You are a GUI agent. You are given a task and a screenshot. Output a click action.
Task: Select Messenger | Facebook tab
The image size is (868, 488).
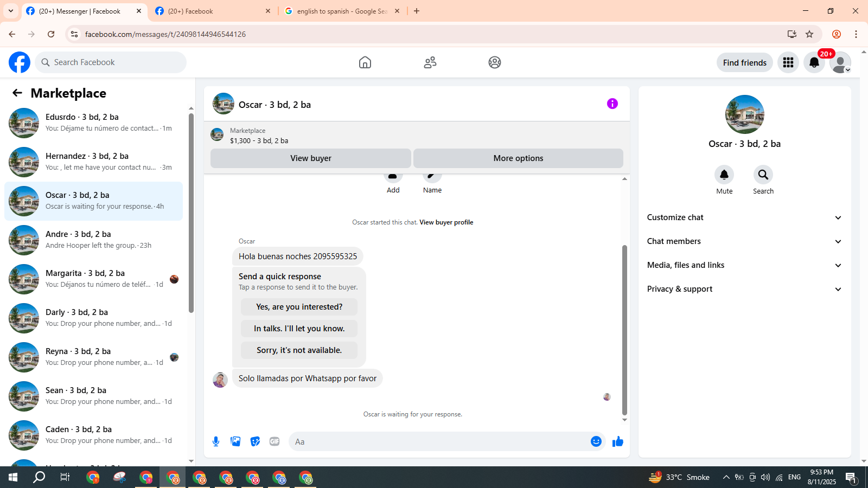(85, 11)
